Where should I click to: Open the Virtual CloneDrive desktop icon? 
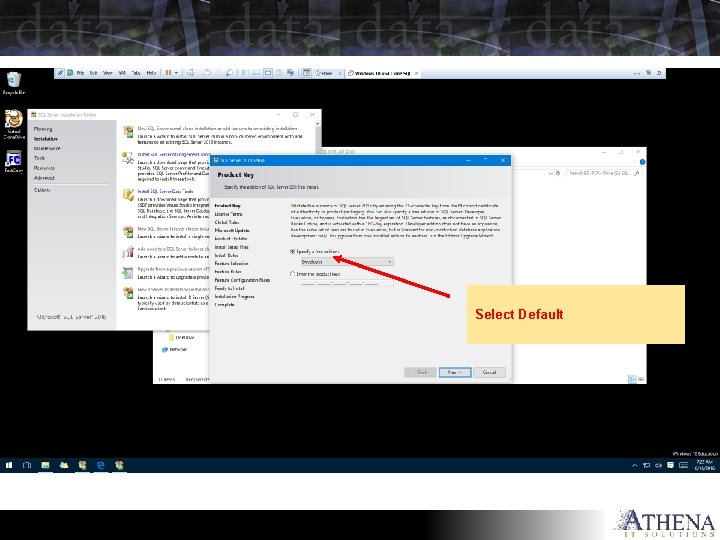[14, 124]
